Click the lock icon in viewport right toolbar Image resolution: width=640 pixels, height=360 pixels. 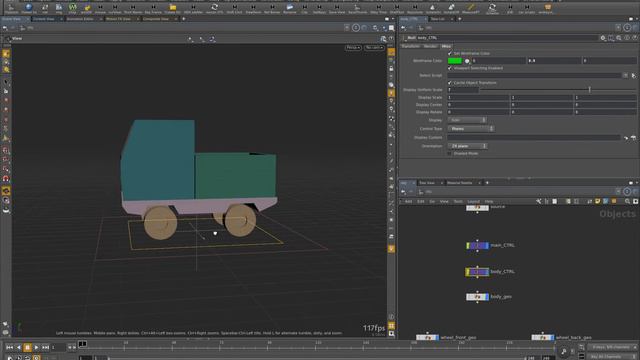[x=391, y=69]
